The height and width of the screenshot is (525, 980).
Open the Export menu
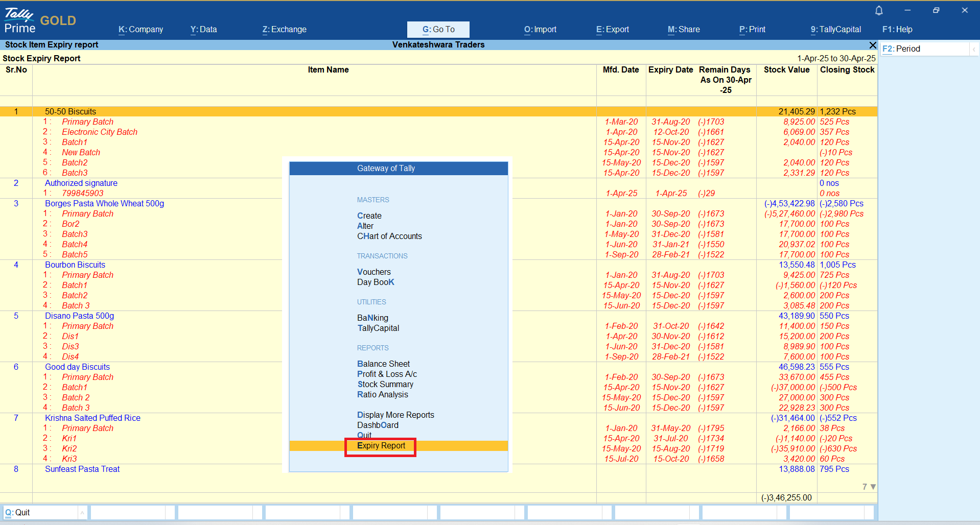tap(612, 30)
